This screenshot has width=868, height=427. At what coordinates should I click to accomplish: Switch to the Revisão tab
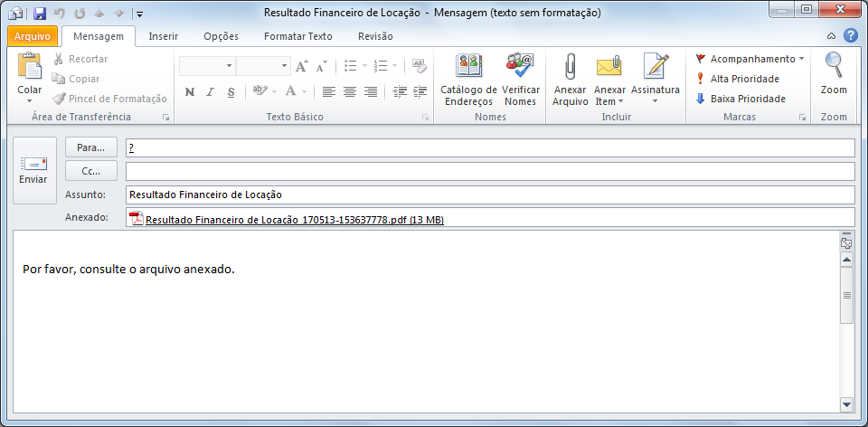tap(375, 36)
